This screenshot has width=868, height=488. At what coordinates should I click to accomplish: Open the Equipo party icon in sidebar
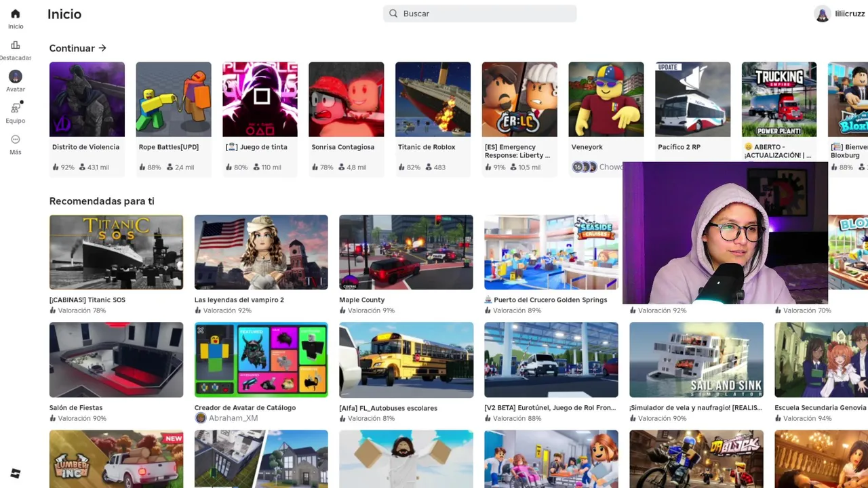pyautogui.click(x=16, y=108)
